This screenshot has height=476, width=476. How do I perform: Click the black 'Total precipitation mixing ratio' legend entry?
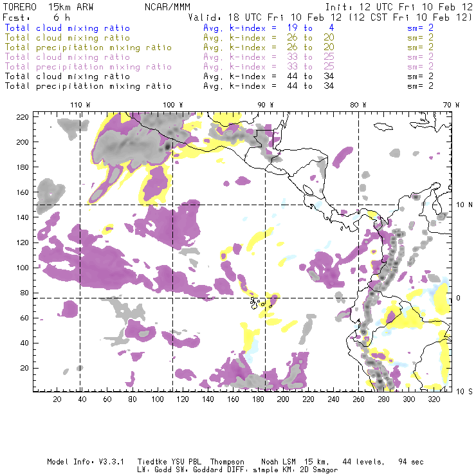point(88,86)
